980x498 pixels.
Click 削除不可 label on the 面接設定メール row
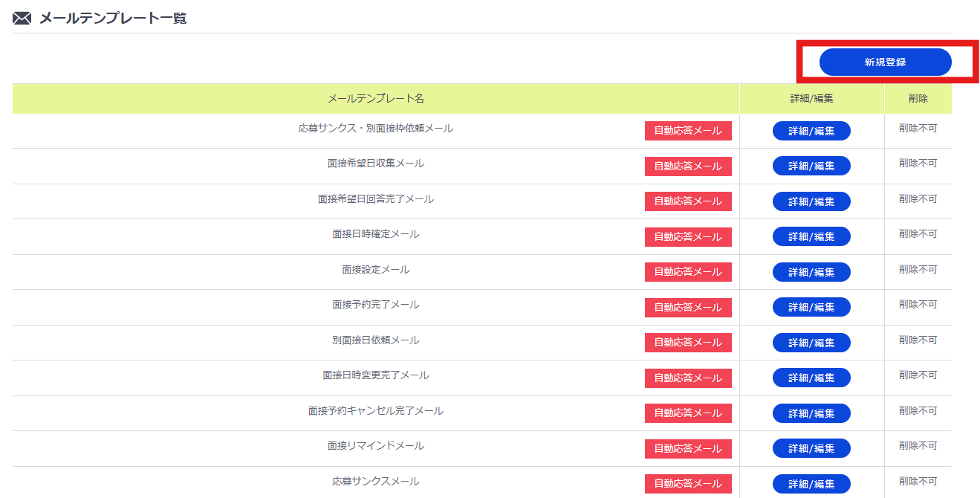coord(918,271)
